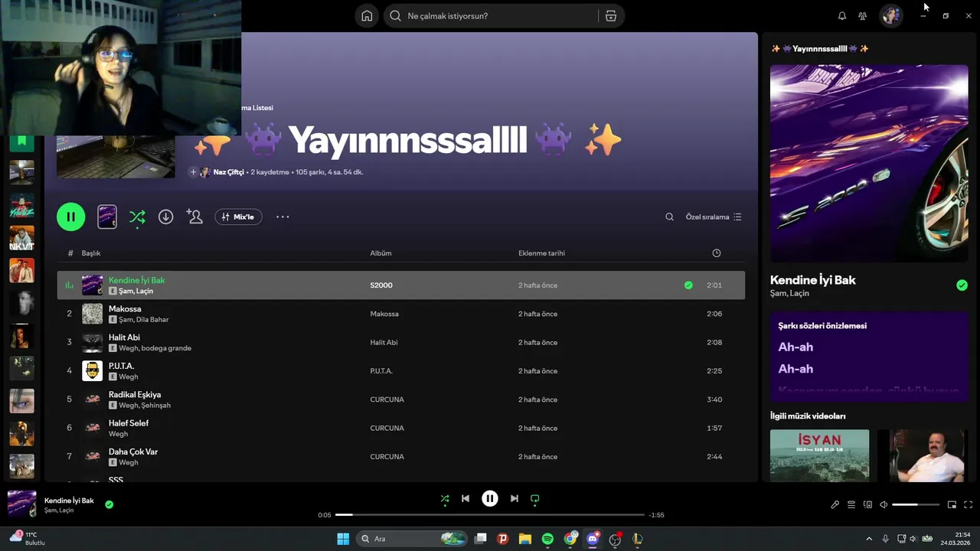Click the P.U.T.A. album thumbnail
980x551 pixels.
pyautogui.click(x=92, y=371)
